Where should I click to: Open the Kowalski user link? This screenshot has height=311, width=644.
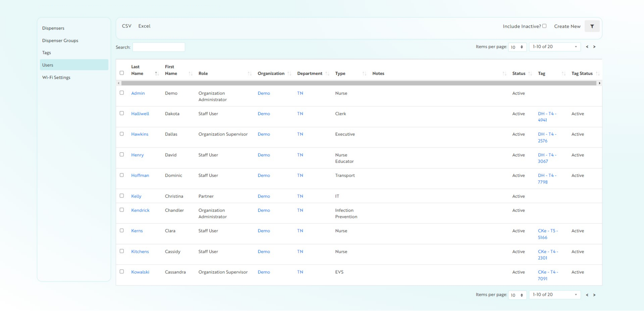click(x=140, y=272)
